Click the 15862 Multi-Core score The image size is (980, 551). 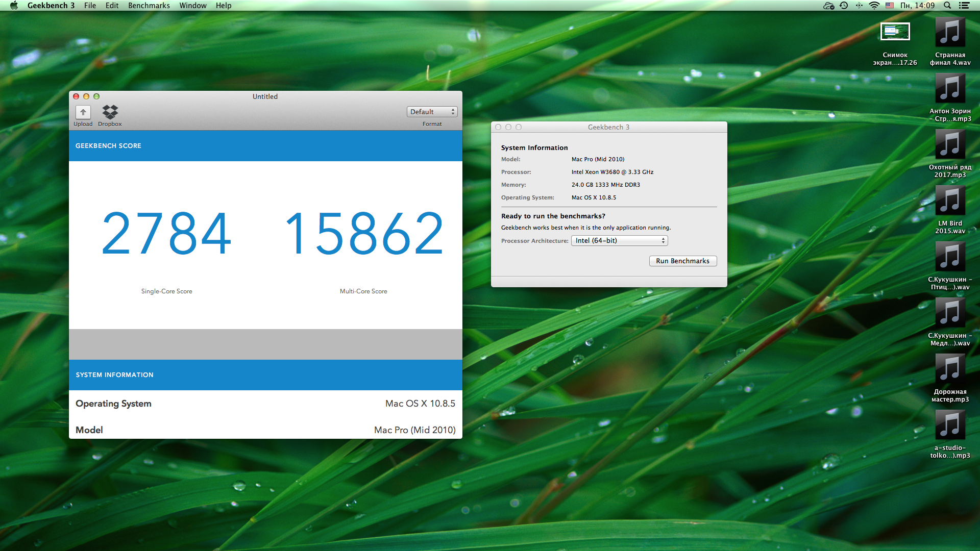click(x=363, y=234)
